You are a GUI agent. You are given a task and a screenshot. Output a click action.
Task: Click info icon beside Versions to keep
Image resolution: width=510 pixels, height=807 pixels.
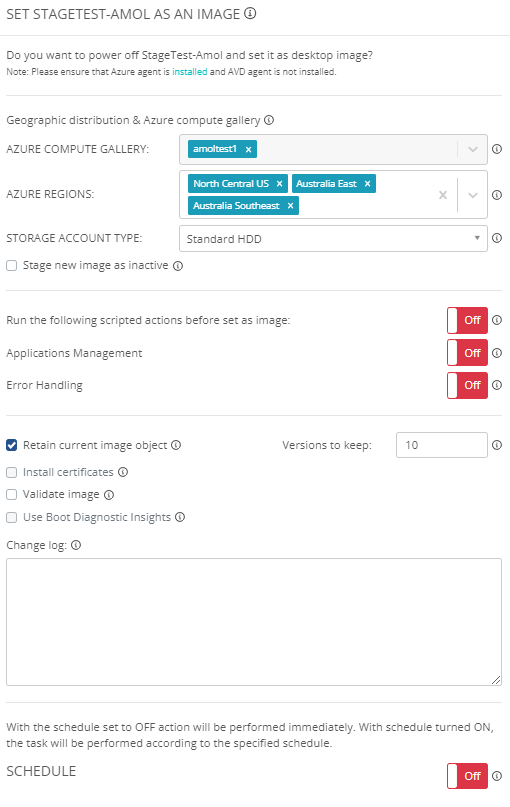point(497,445)
